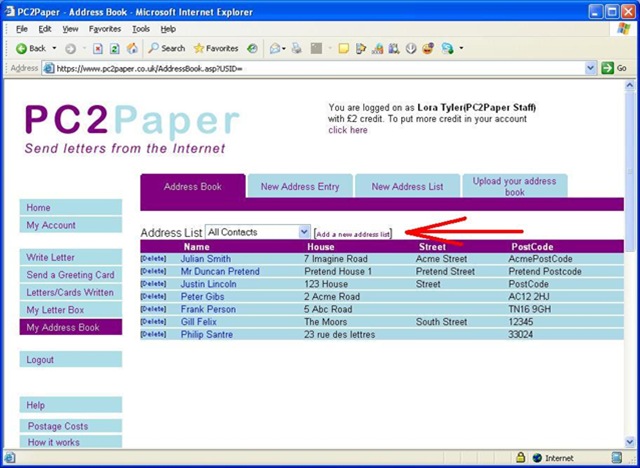Click the Windows flag logo

[623, 29]
